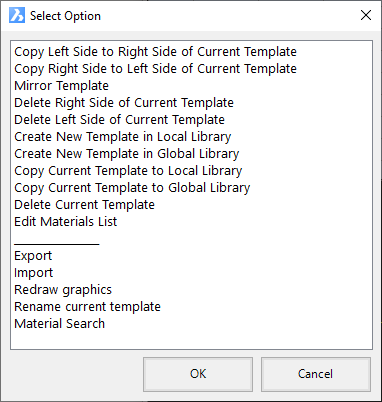382x402 pixels.
Task: Choose Create New Template in Global Library
Action: pos(127,154)
